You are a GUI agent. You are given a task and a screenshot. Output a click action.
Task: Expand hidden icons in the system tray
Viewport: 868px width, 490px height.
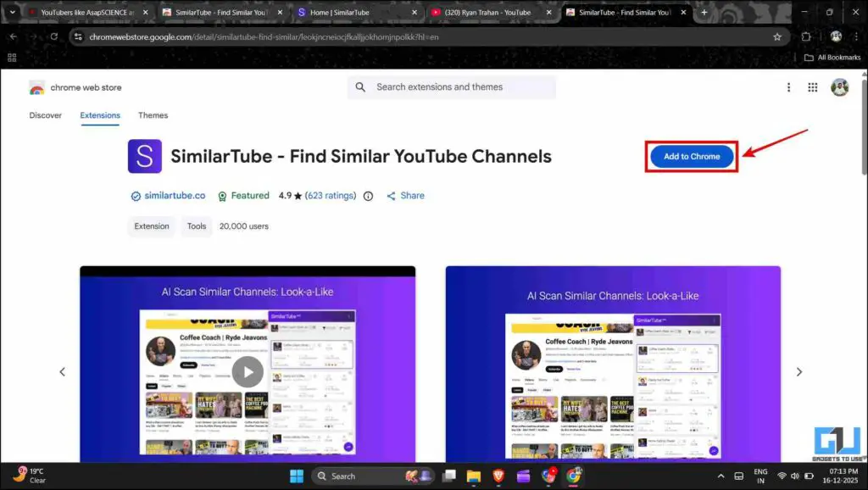click(x=721, y=476)
